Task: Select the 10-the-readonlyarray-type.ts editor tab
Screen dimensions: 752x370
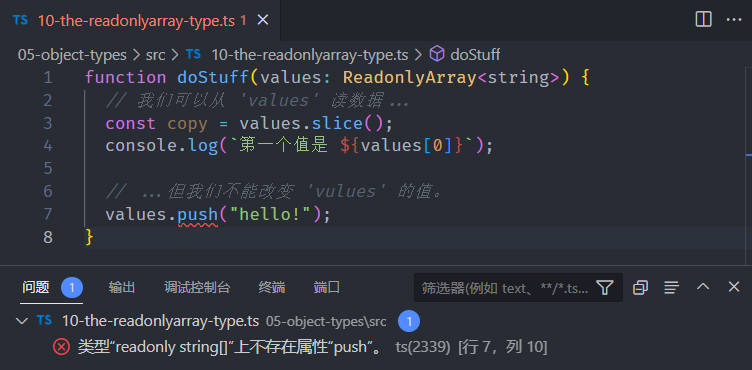Action: coord(140,20)
